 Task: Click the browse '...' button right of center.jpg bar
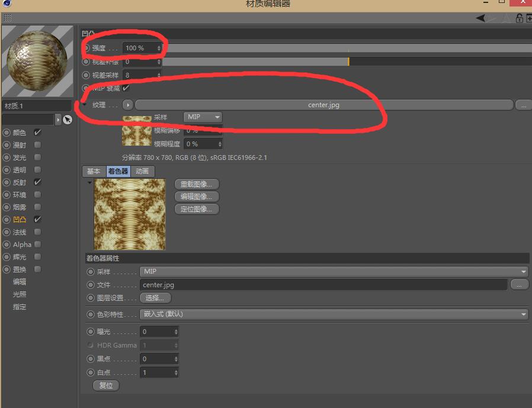pyautogui.click(x=523, y=105)
